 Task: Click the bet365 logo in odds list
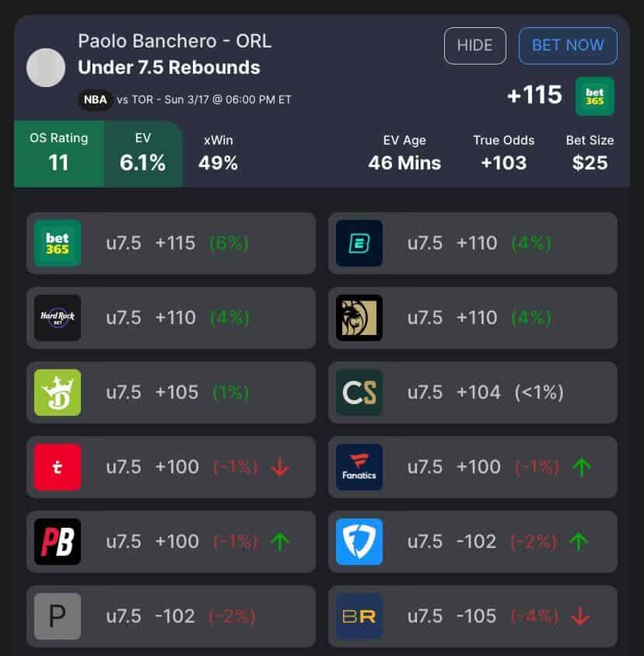pyautogui.click(x=58, y=243)
